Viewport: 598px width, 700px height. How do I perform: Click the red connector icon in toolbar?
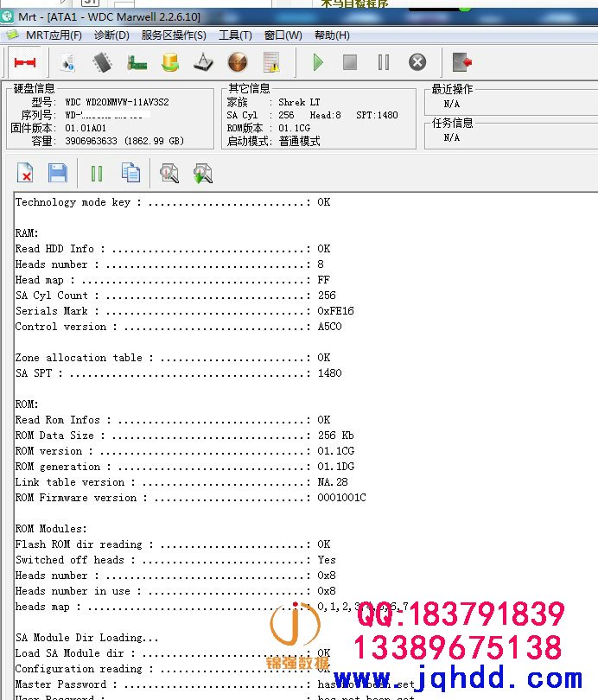[25, 62]
